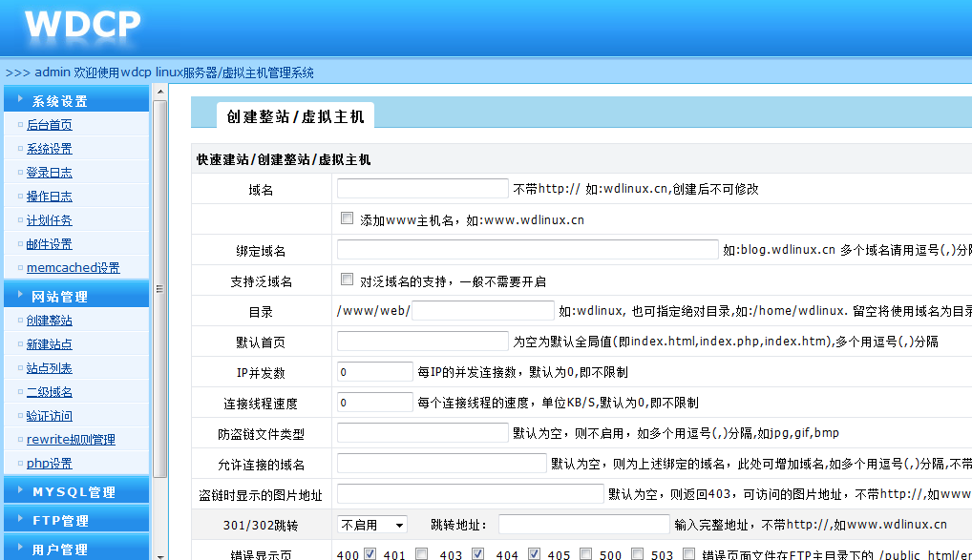Screen dimensions: 972x560
Task: Focus the 盗链时显示的图片地址 input
Action: click(x=471, y=494)
